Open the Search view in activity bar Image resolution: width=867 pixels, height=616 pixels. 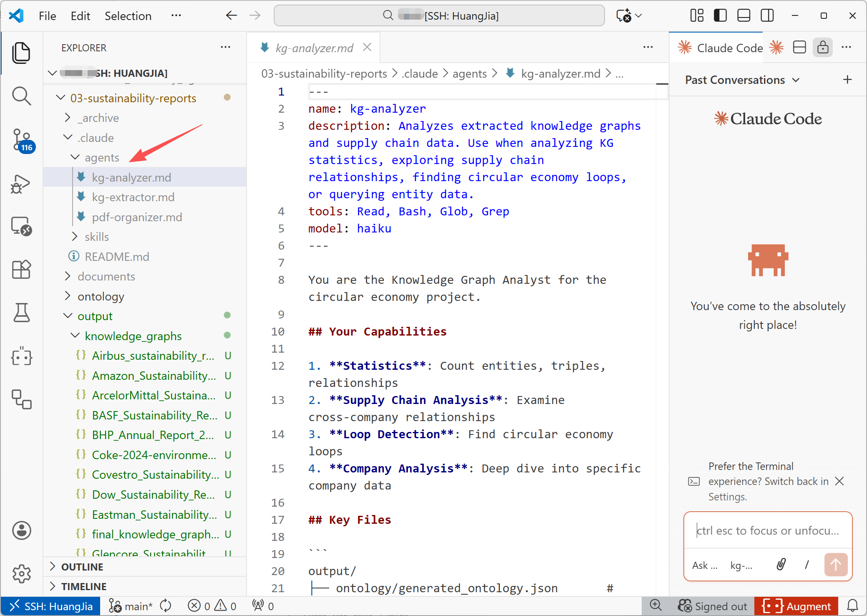tap(21, 96)
